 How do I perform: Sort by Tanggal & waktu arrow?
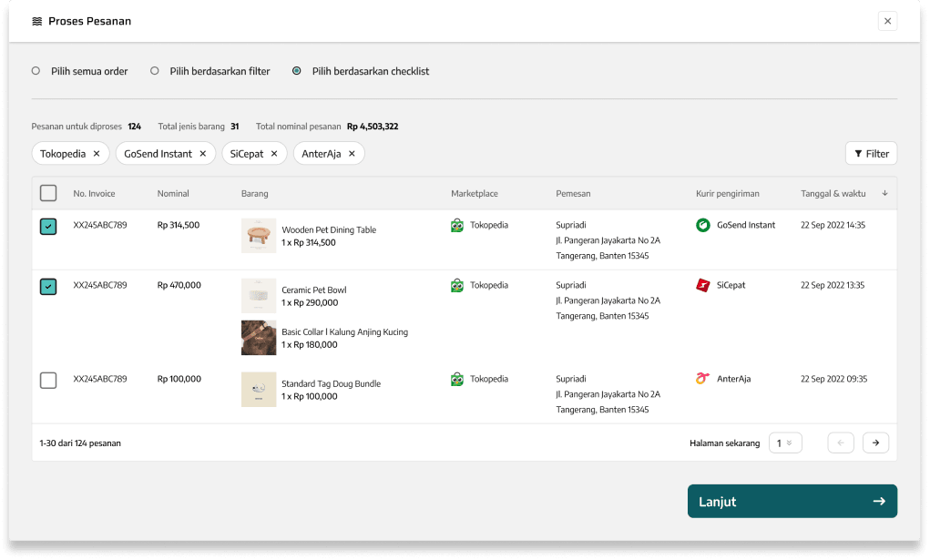884,193
